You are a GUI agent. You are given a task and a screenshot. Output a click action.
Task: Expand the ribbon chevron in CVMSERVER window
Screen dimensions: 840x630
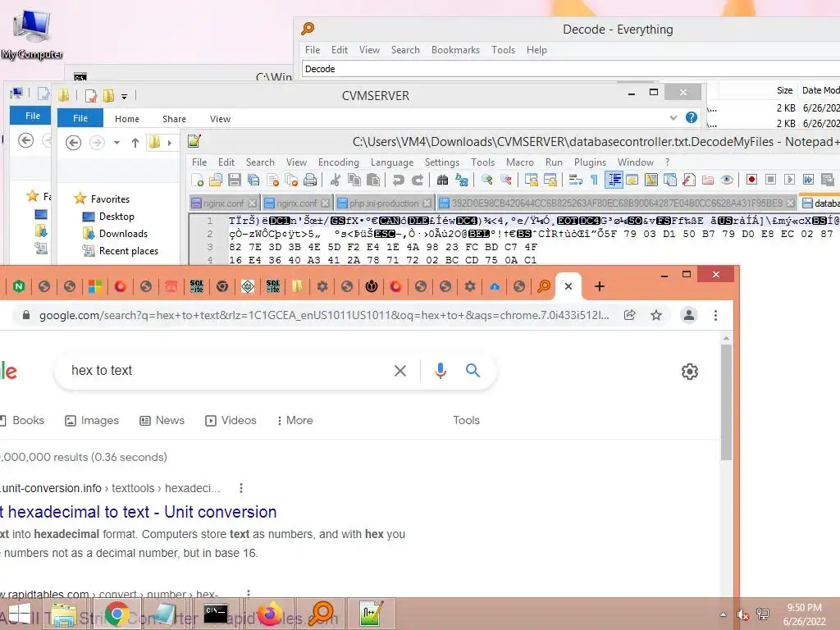(x=673, y=117)
